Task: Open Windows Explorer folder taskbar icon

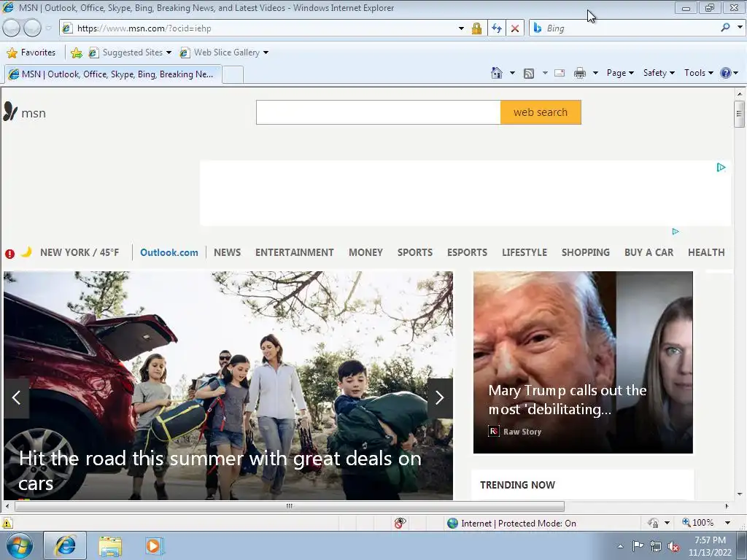Action: click(110, 546)
